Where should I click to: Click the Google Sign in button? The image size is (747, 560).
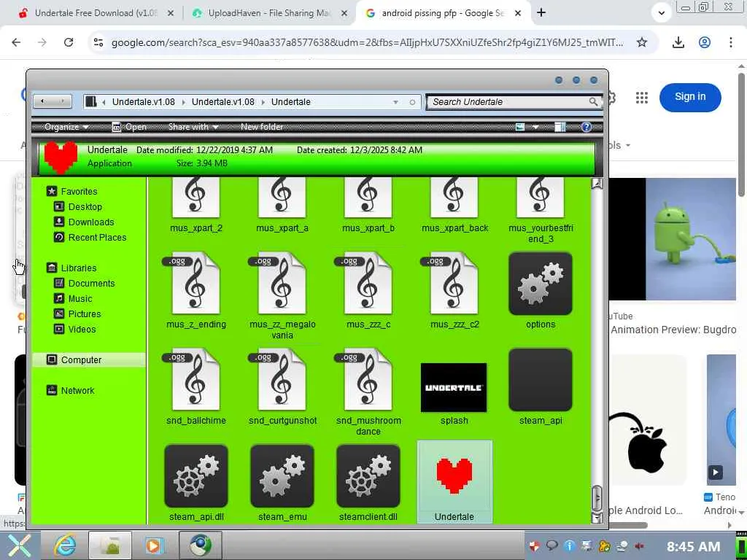690,97
